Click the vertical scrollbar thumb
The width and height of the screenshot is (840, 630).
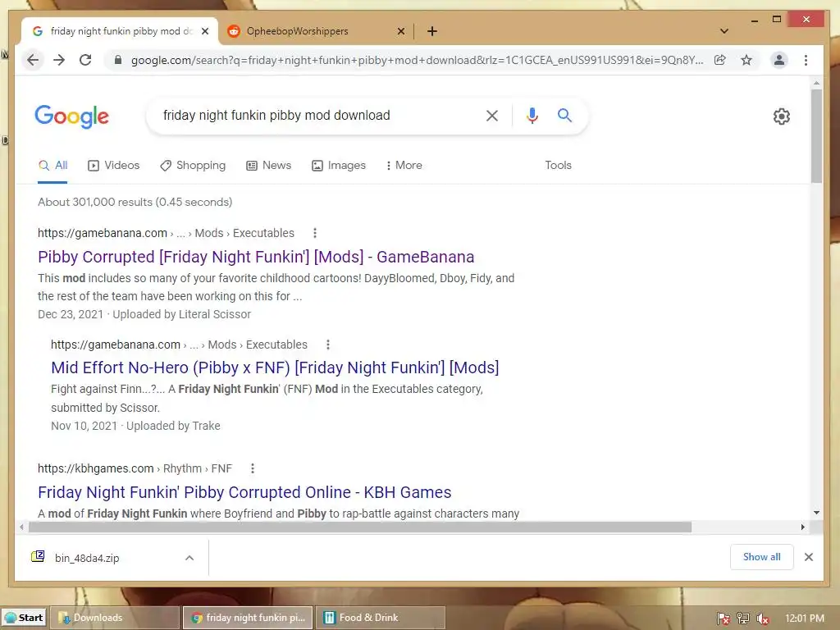click(816, 136)
